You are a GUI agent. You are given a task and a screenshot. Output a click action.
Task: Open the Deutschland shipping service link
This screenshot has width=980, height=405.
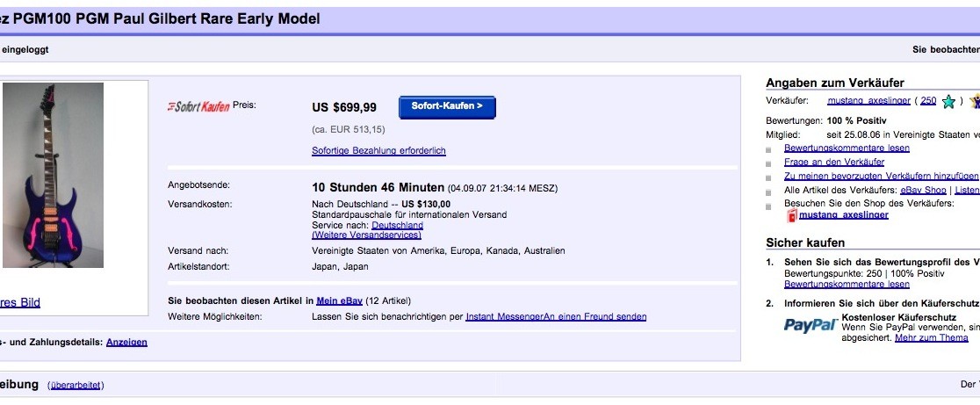398,225
